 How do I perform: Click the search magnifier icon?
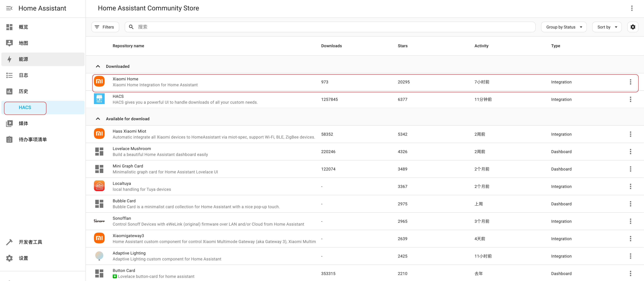click(131, 27)
